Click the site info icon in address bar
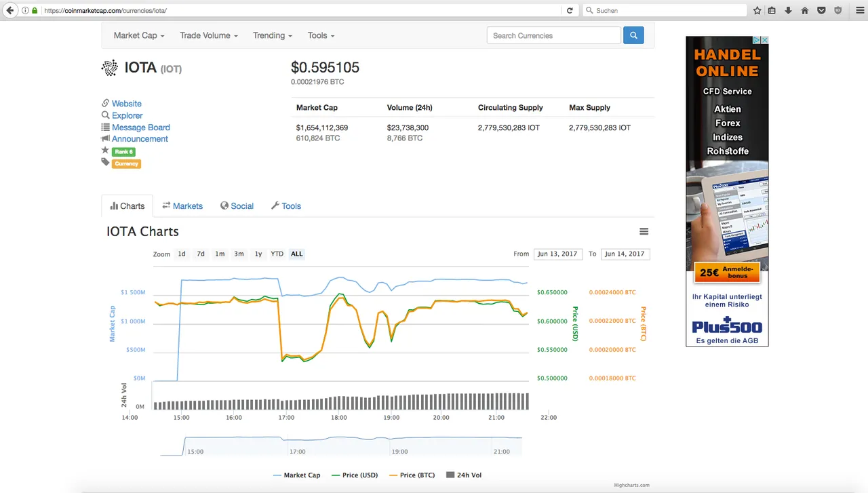The image size is (868, 493). coord(25,11)
